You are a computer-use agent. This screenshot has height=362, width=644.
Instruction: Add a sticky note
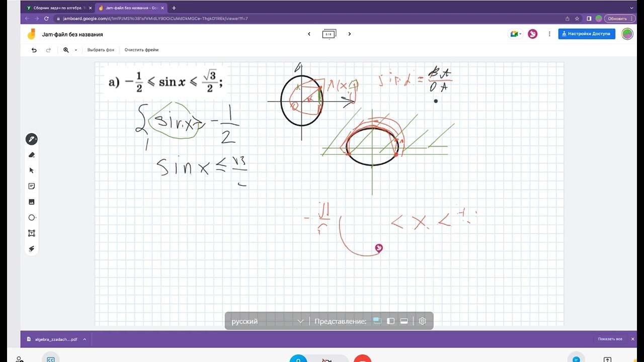coord(32,186)
